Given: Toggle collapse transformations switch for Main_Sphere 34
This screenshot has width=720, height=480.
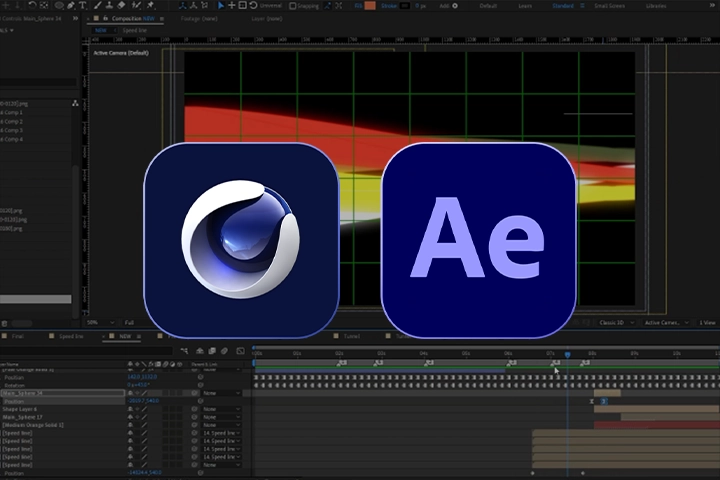Looking at the screenshot, I should click(x=137, y=393).
